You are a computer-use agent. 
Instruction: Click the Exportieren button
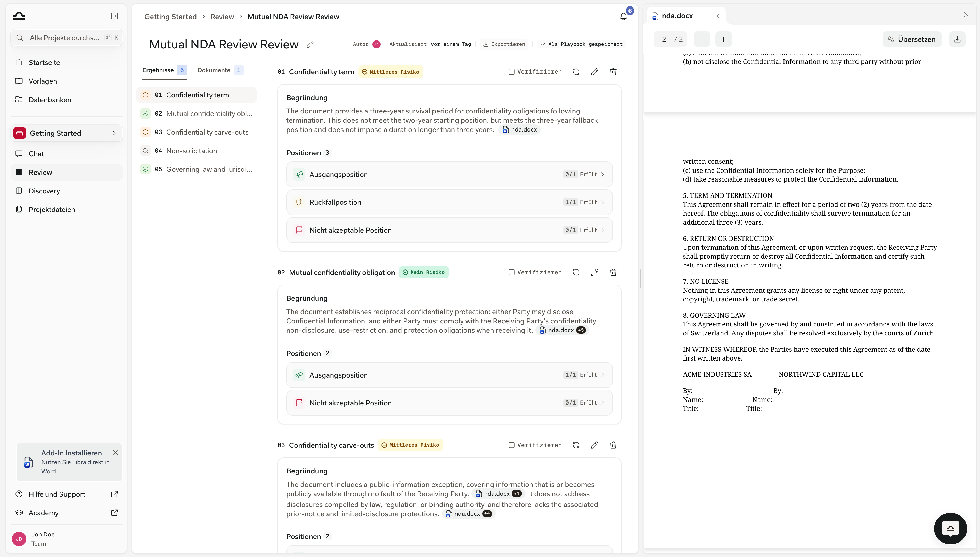tap(504, 44)
